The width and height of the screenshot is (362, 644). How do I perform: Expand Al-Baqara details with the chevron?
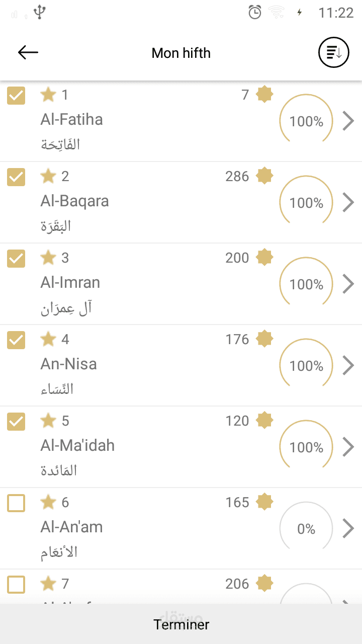348,202
